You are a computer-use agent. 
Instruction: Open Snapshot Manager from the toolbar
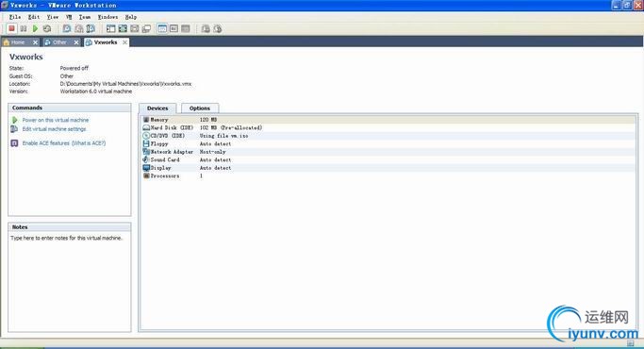pyautogui.click(x=91, y=28)
